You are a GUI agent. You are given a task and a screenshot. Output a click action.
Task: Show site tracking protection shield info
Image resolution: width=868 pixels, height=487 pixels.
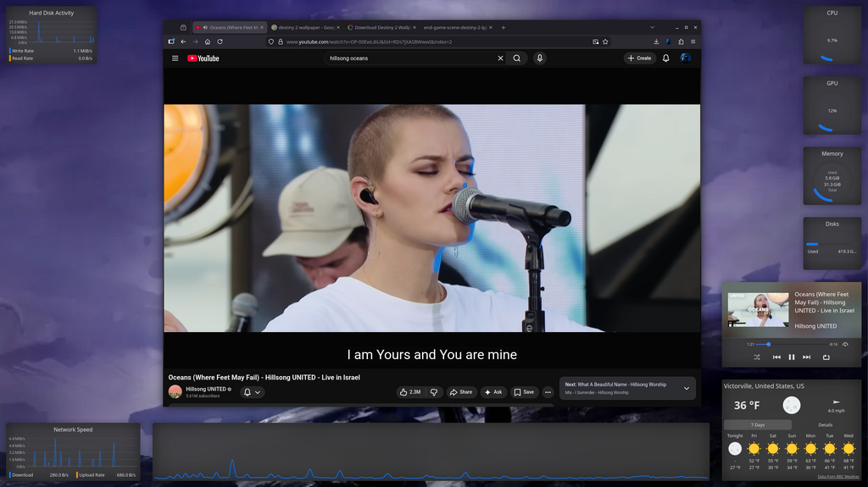[270, 42]
